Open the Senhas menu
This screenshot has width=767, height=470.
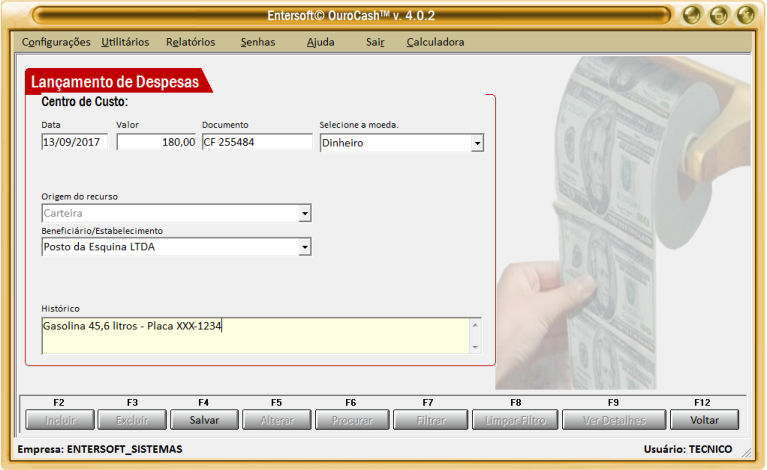(258, 42)
